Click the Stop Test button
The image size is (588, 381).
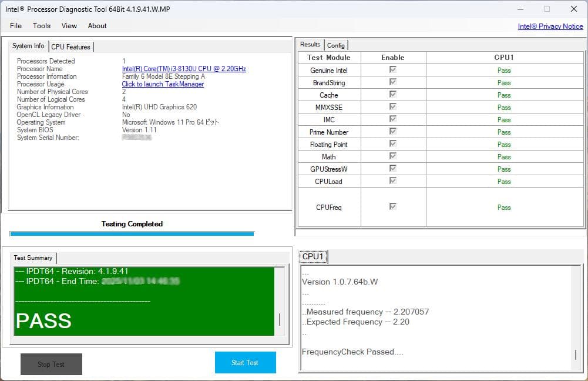coord(51,364)
